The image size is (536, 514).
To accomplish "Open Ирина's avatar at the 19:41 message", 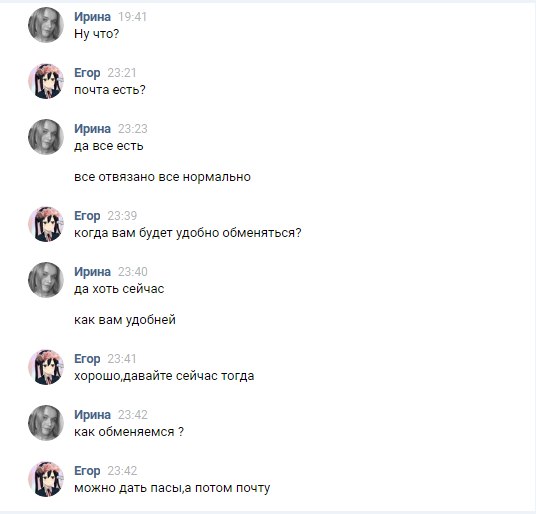I will coord(46,25).
